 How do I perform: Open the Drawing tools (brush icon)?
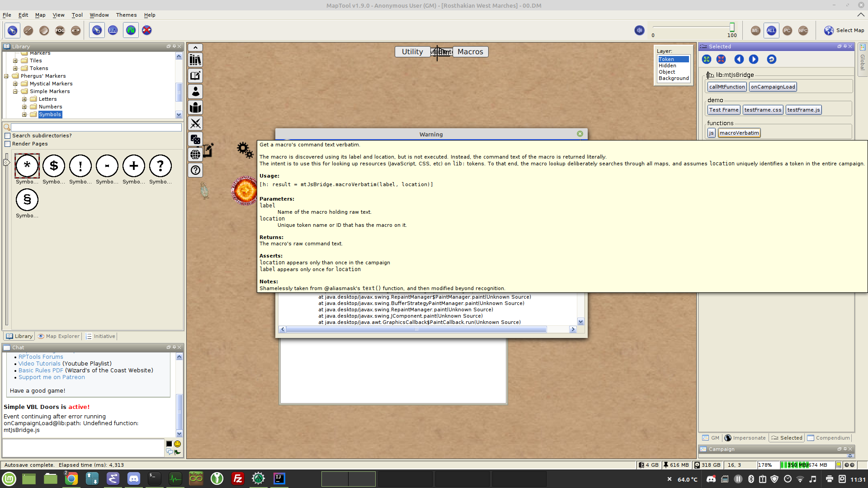(x=28, y=30)
